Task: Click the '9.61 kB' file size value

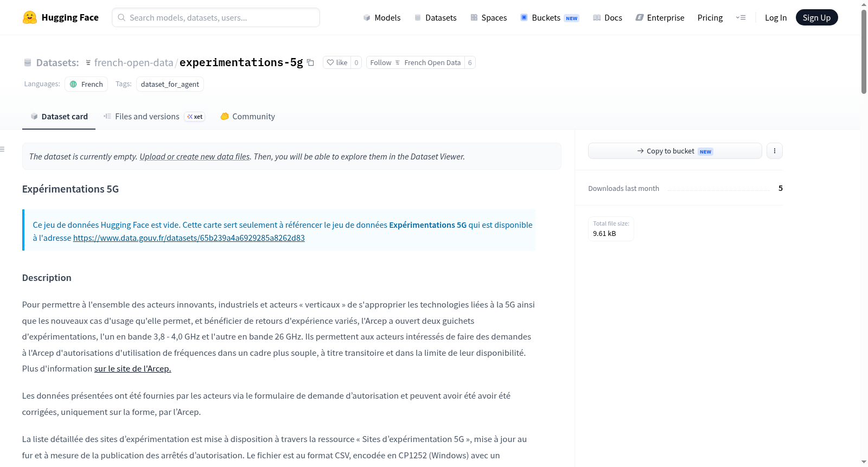Action: click(x=604, y=234)
